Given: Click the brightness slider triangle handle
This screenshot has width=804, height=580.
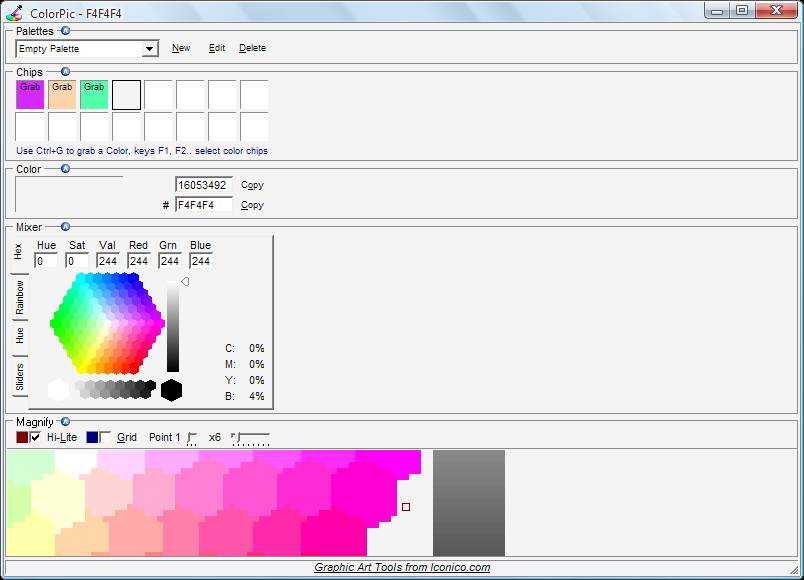Looking at the screenshot, I should coord(185,282).
